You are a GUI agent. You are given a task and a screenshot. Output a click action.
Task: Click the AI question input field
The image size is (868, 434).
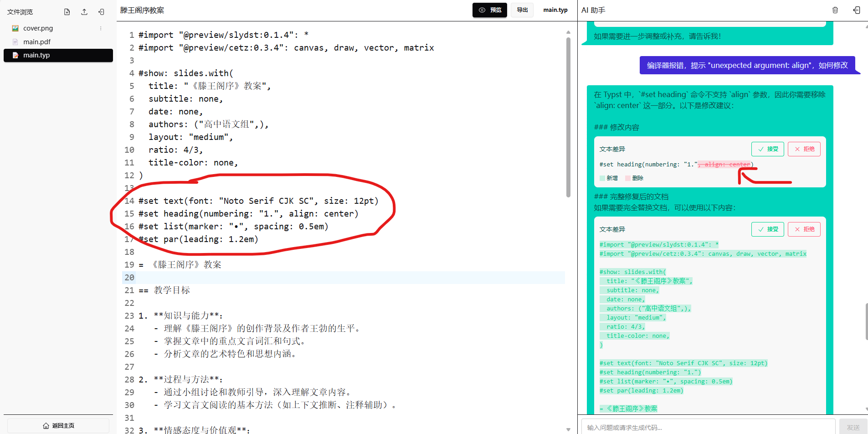[706, 427]
